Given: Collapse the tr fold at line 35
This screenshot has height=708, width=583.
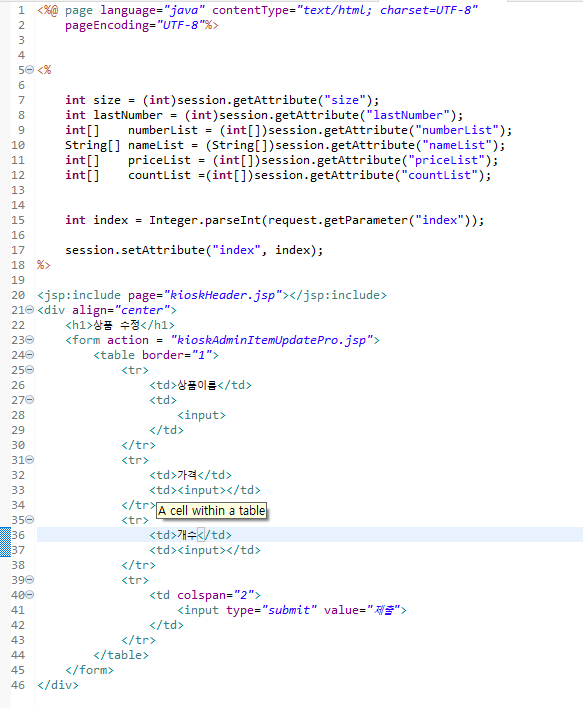Looking at the screenshot, I should [x=29, y=520].
